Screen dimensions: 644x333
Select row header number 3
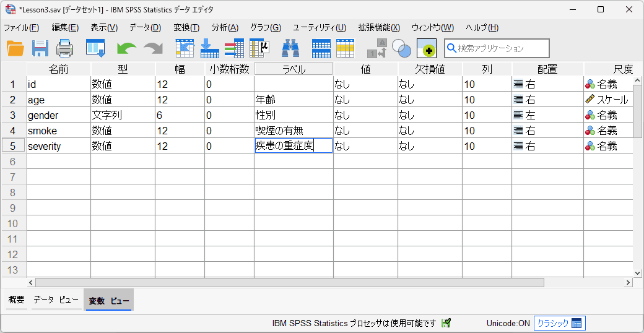coord(13,115)
